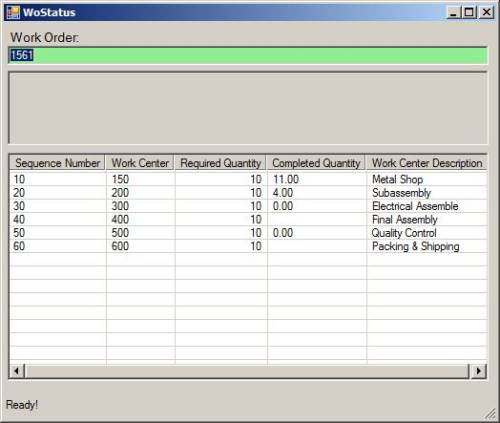Select the Metal Shop row
The height and width of the screenshot is (423, 500).
248,179
